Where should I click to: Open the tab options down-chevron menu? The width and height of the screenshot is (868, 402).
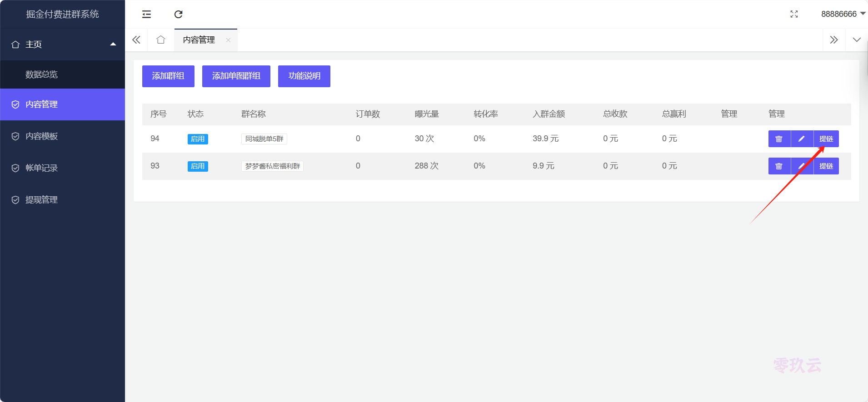(857, 40)
